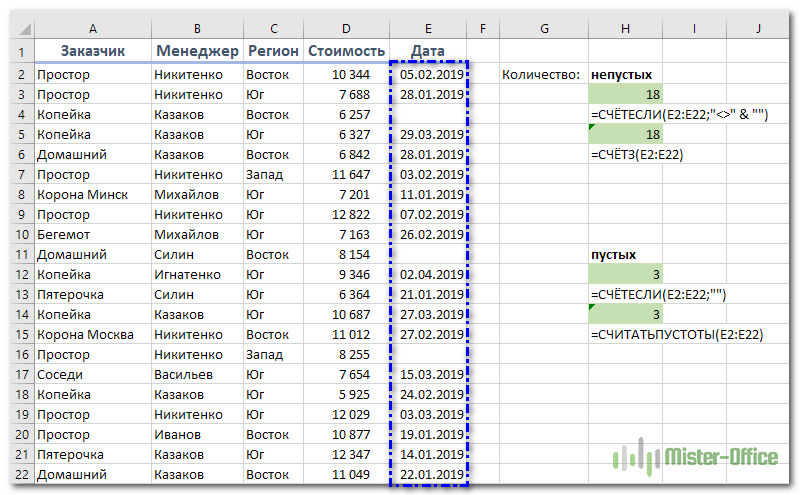Screen dimensions: 800x495
Task: Select cell with date 05.02.2019
Action: (x=429, y=75)
